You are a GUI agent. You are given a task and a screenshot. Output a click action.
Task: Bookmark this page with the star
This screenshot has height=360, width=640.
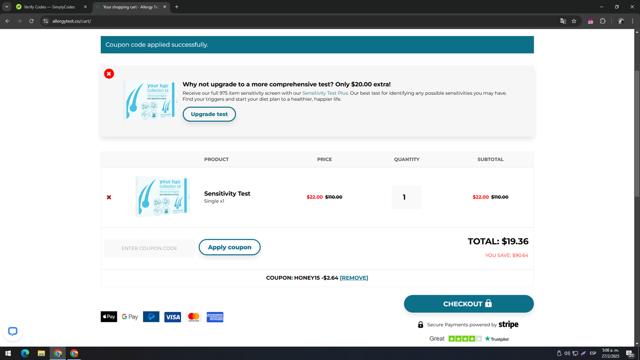tap(574, 21)
